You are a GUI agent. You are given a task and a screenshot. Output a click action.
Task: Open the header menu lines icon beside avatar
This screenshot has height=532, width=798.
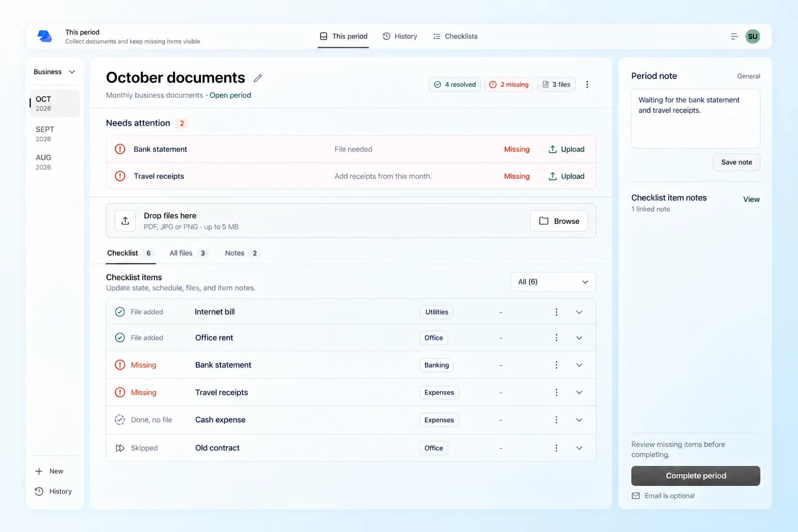pyautogui.click(x=735, y=36)
